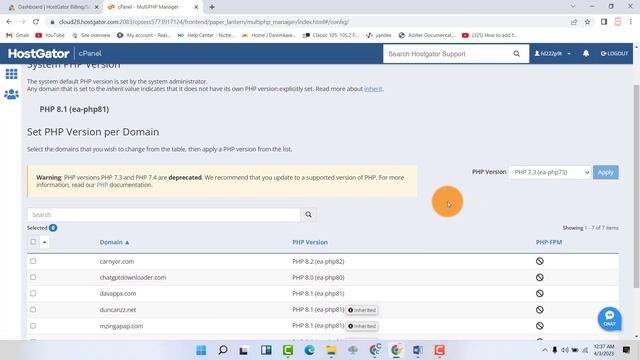
Task: Expand the select-all options caret
Action: point(44,242)
